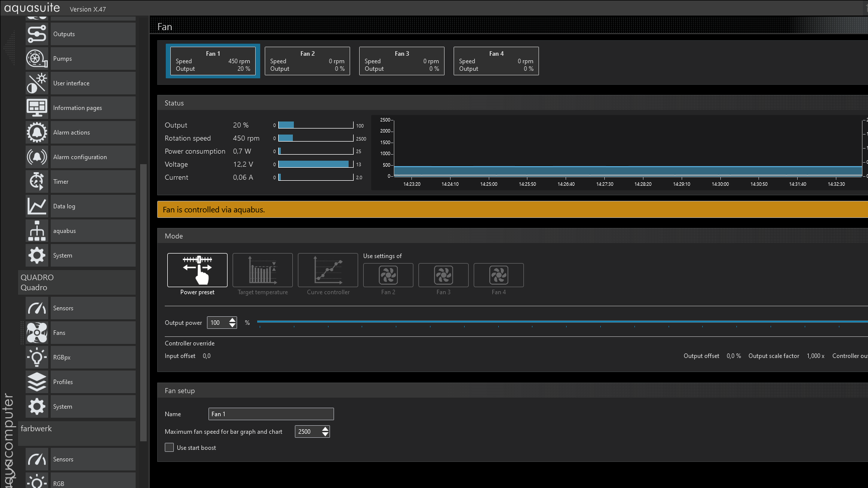Collapse the QUADRO Quadro device section

tap(76, 283)
